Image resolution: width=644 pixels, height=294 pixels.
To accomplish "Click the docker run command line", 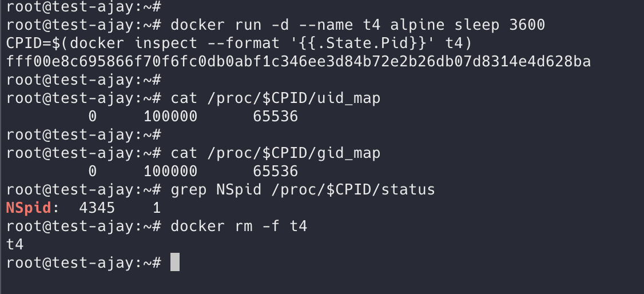I will pos(357,25).
